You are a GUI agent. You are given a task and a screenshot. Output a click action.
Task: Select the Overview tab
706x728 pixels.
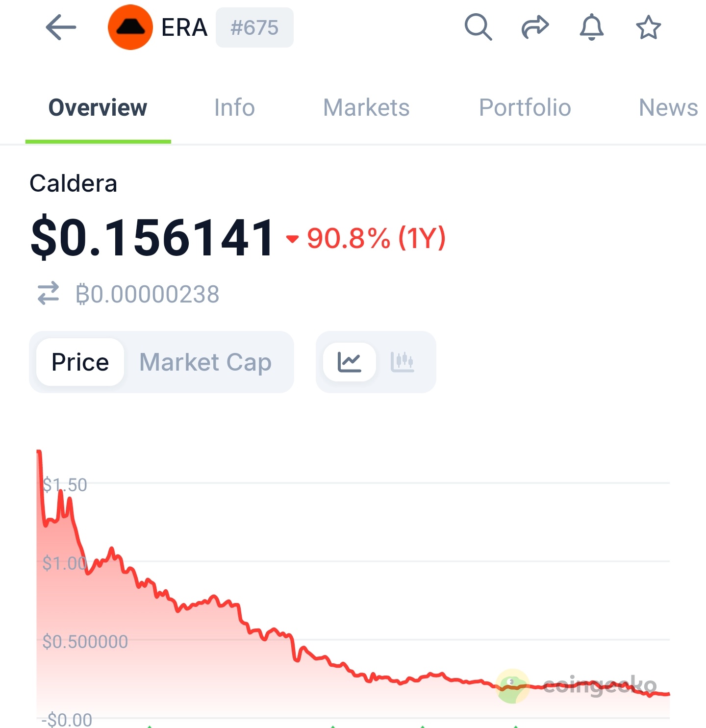point(98,108)
